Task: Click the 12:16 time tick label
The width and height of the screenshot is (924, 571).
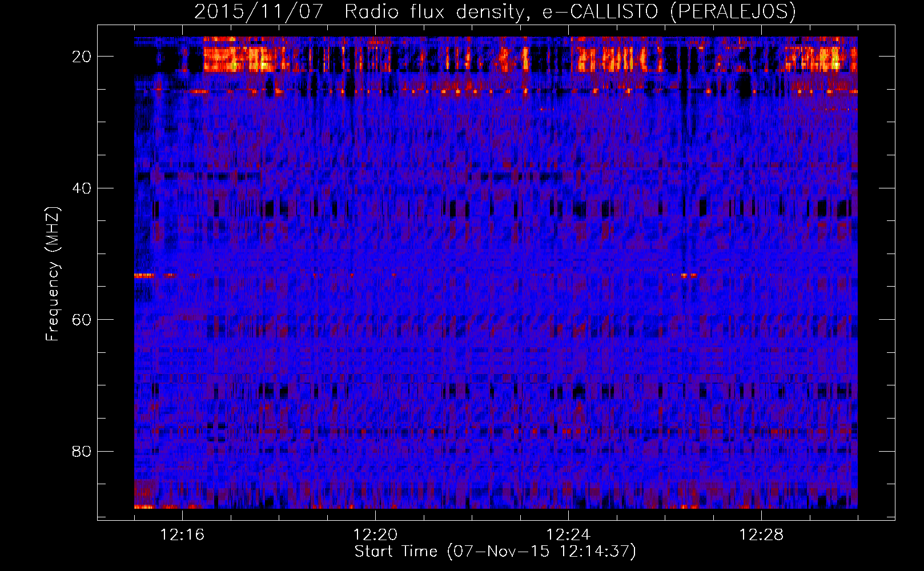Action: click(x=182, y=535)
